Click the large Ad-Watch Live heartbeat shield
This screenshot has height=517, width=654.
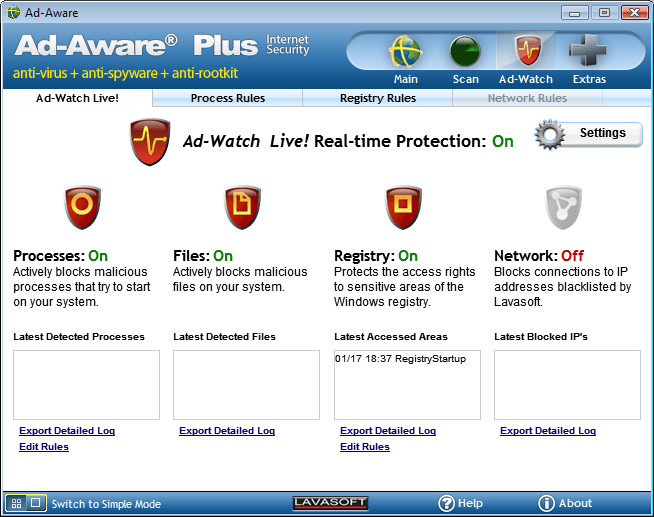149,142
